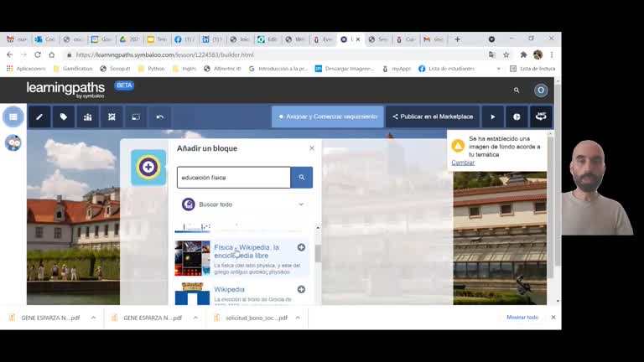Open the 'Gamification' bookmark folder
Screen dimensions: 644x362
tap(73, 69)
